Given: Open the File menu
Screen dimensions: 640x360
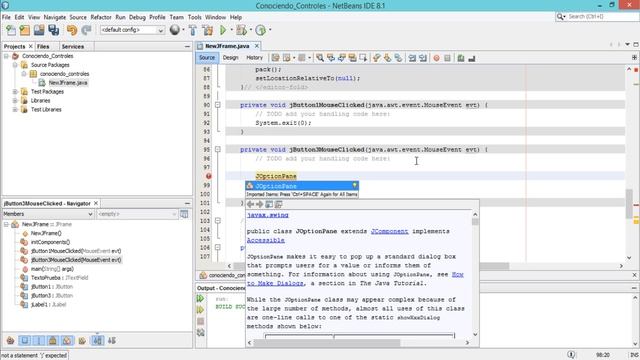Looking at the screenshot, I should click(x=6, y=17).
